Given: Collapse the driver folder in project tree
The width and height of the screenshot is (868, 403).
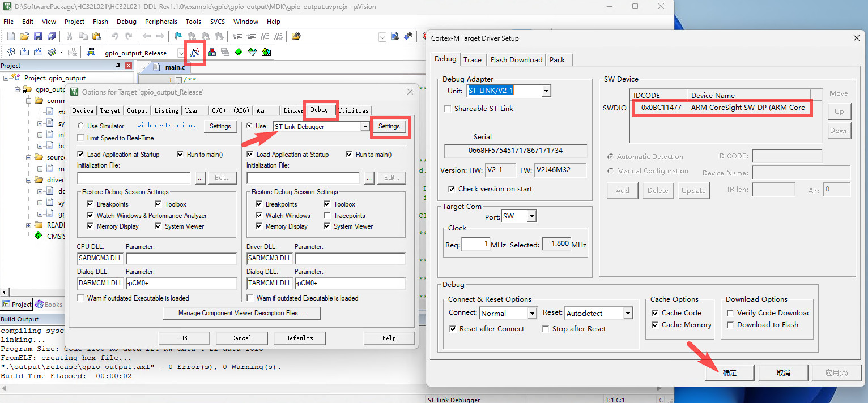Looking at the screenshot, I should point(28,180).
